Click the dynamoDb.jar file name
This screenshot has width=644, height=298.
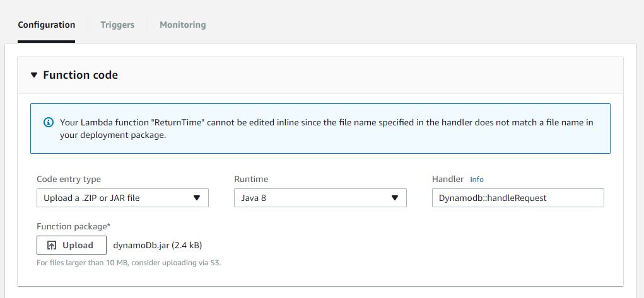139,245
